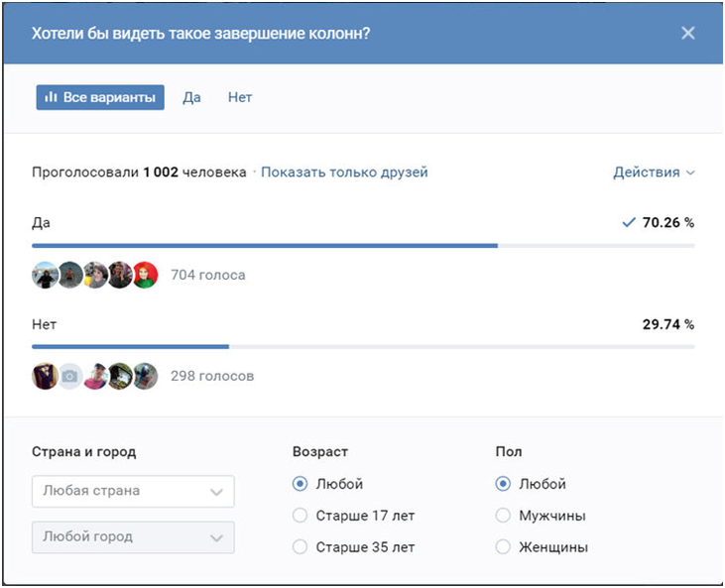725x588 pixels.
Task: Select the 'Все варианты' tab
Action: [100, 97]
